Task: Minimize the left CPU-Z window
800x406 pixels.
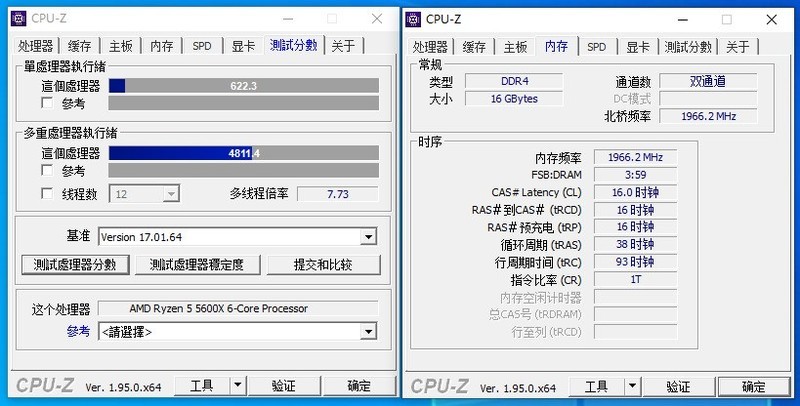Action: pyautogui.click(x=288, y=19)
